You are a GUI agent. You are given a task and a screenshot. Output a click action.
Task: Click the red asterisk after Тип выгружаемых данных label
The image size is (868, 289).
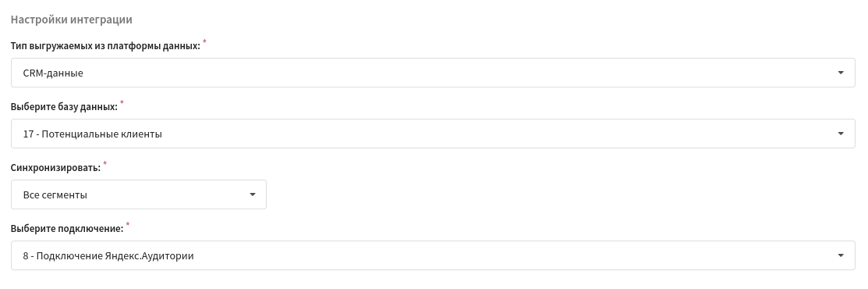[205, 42]
